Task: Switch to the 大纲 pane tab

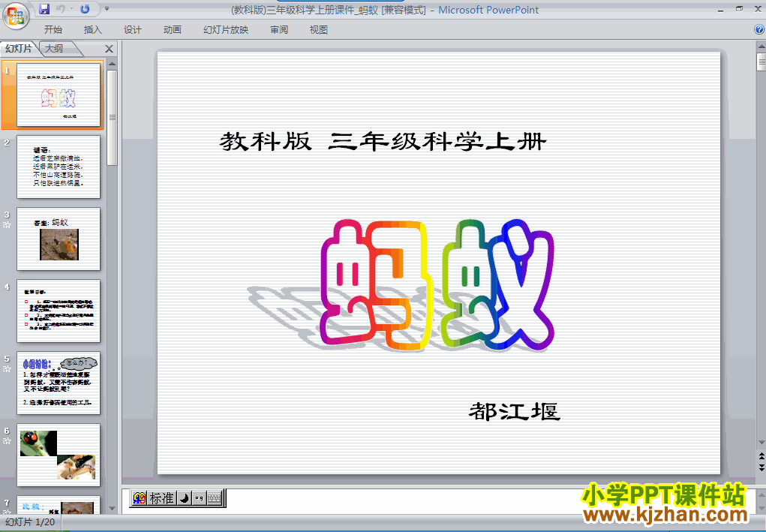Action: coord(55,48)
